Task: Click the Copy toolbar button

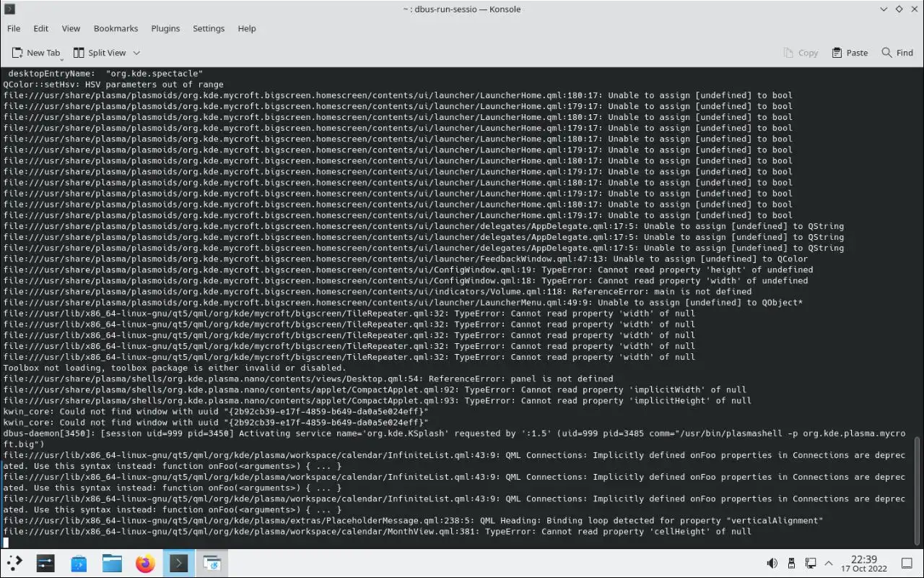Action: click(x=801, y=53)
